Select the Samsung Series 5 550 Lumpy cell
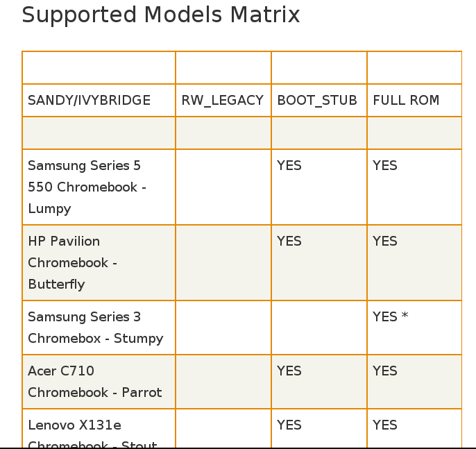This screenshot has width=476, height=449. coord(87,187)
